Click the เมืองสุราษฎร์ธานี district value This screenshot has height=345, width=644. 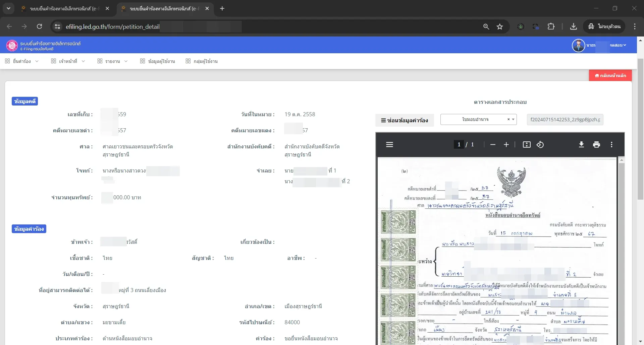[303, 306]
